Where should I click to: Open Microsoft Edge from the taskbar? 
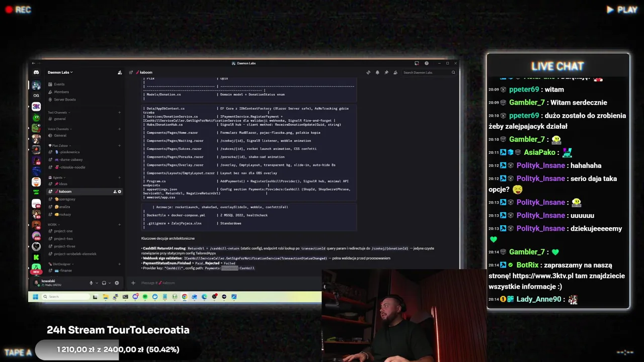[204, 297]
